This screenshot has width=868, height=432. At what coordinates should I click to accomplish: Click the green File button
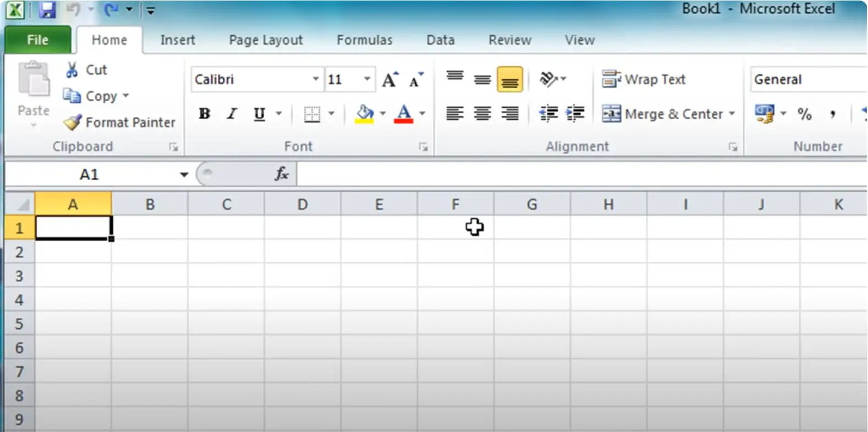click(37, 40)
